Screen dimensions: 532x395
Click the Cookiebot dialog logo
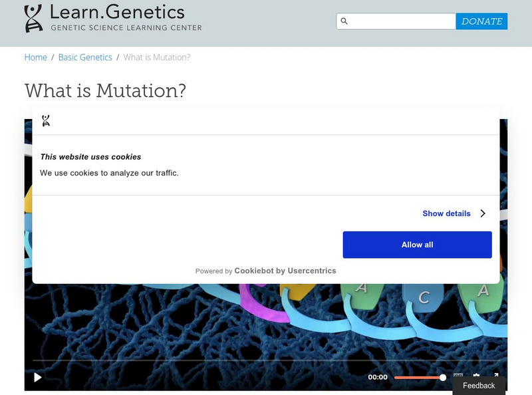pyautogui.click(x=45, y=121)
